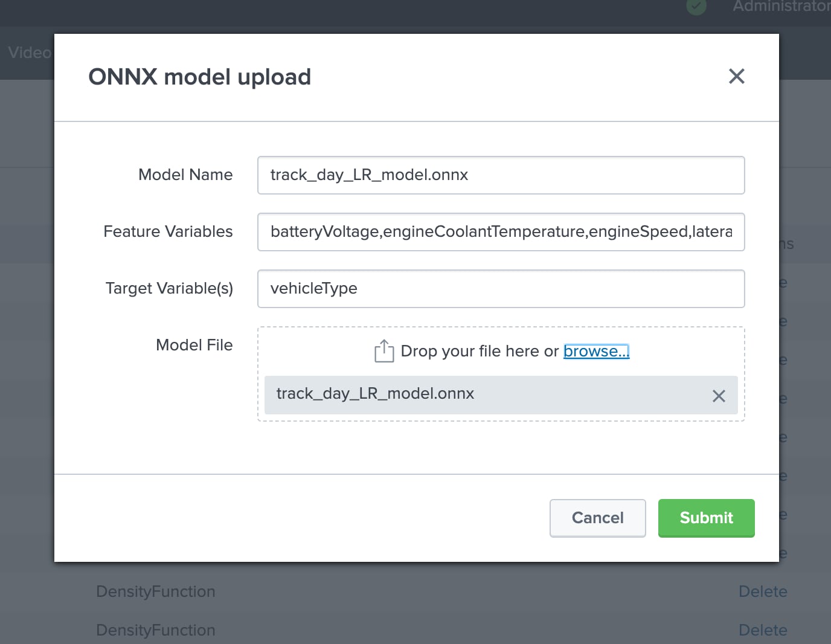Open the Administrator menu in background

781,7
